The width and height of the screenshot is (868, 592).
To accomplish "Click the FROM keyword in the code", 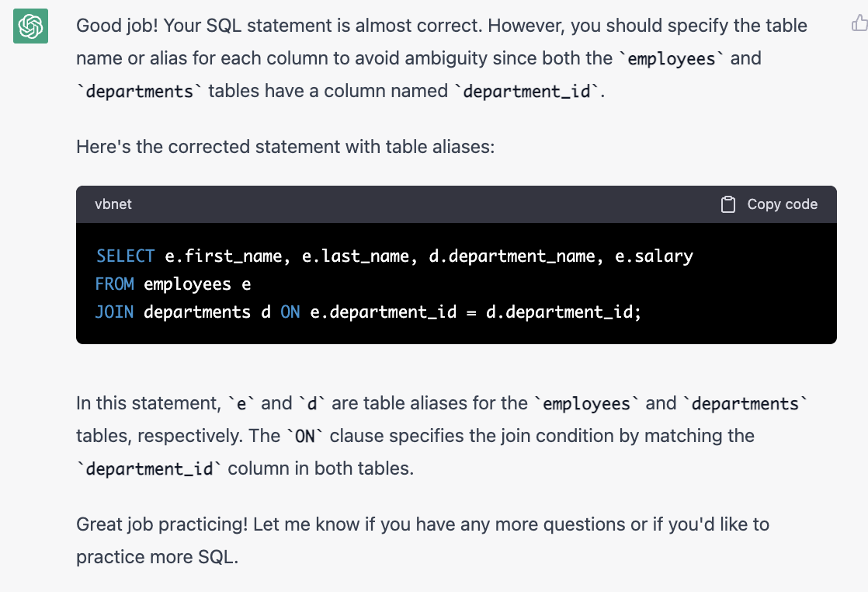I will coord(115,284).
